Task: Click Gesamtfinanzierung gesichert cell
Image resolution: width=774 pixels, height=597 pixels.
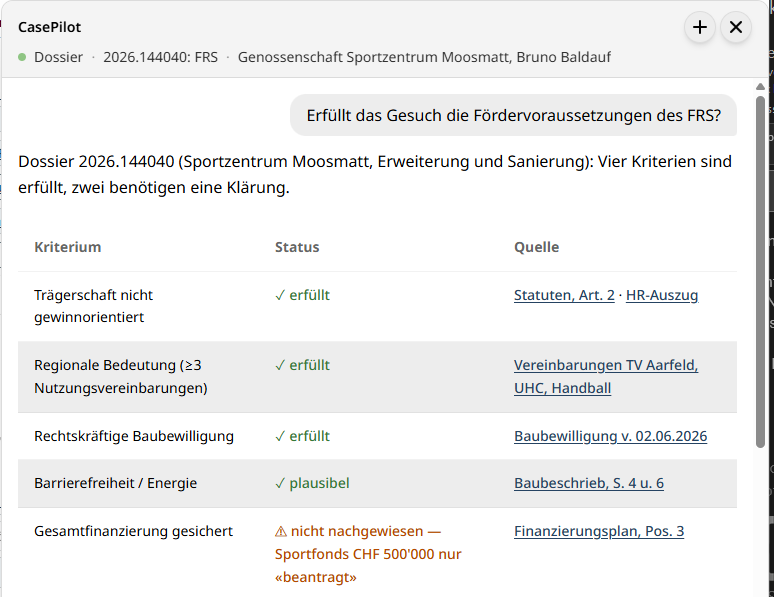Action: coord(133,531)
